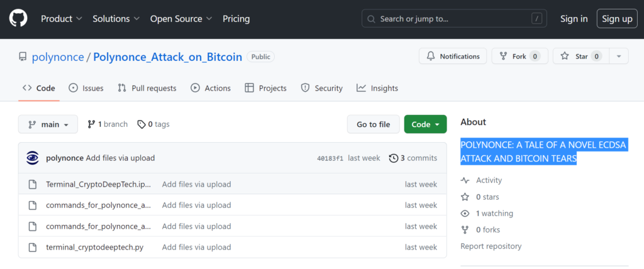The image size is (644, 269).
Task: Click the eye icon beside 1 watching
Action: click(x=465, y=214)
